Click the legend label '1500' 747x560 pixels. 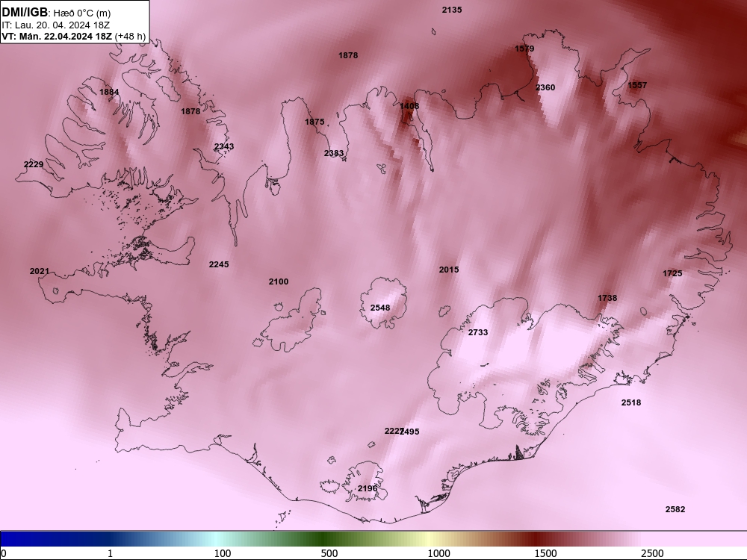point(545,553)
